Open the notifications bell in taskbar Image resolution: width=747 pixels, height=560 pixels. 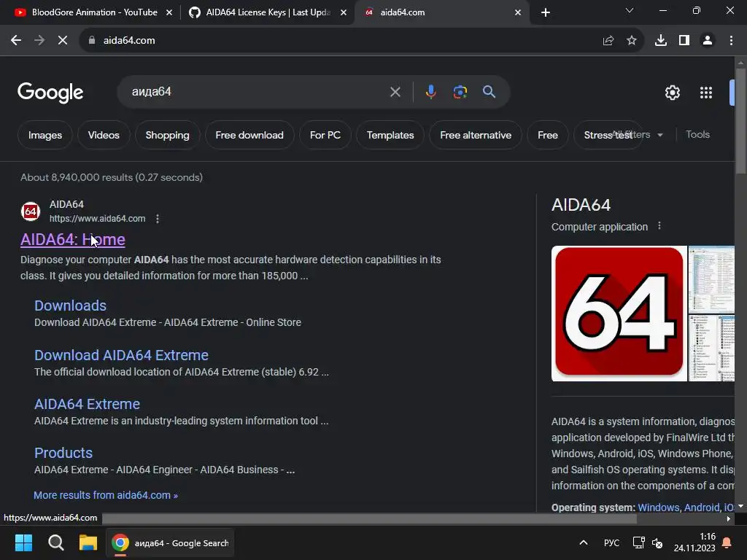point(727,542)
